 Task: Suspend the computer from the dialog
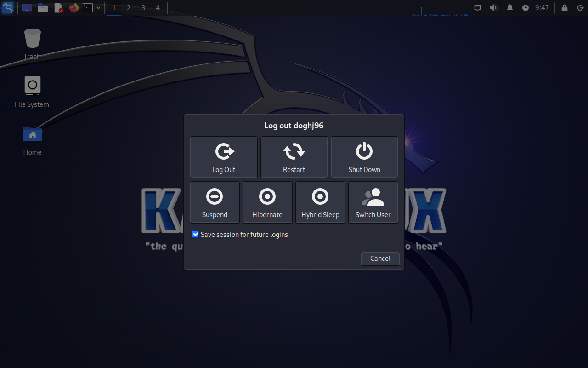[x=215, y=202]
